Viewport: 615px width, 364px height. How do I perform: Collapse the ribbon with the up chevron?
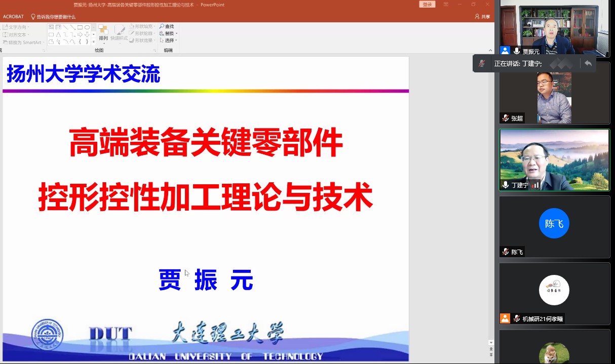490,50
